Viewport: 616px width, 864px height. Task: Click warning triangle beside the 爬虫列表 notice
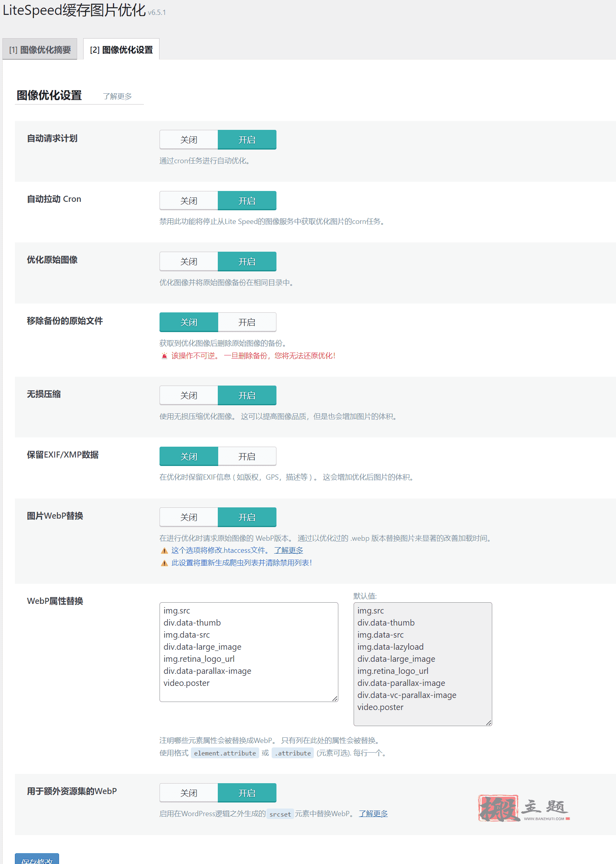click(164, 563)
